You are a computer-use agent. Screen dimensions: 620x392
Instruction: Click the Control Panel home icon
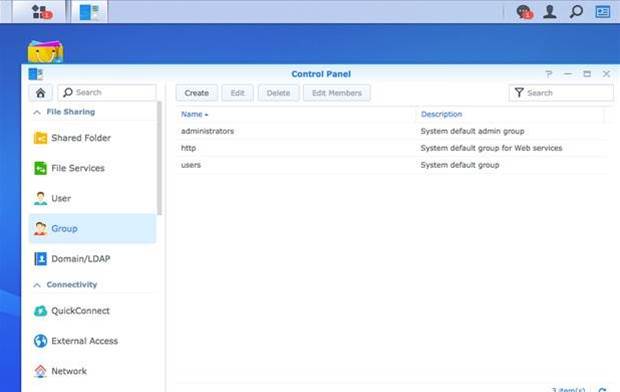pos(40,93)
